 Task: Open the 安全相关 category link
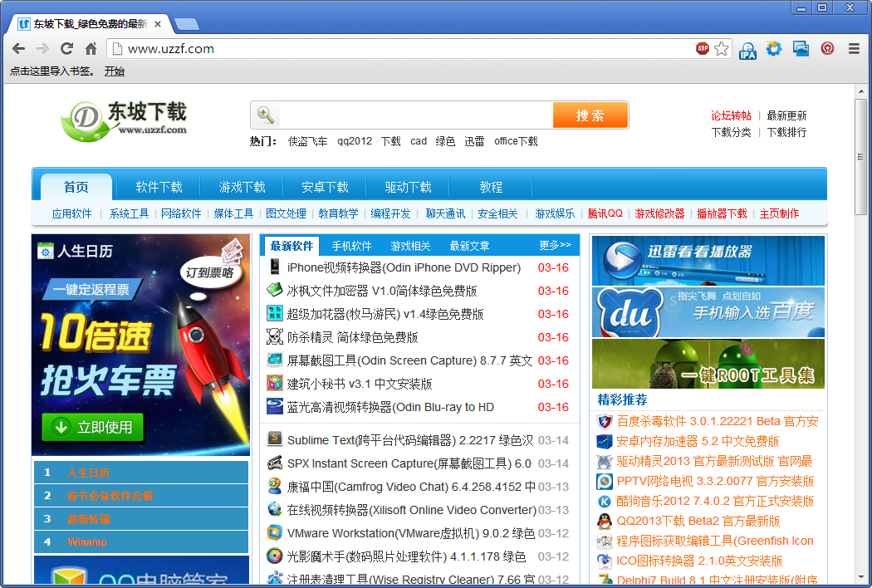[x=497, y=213]
